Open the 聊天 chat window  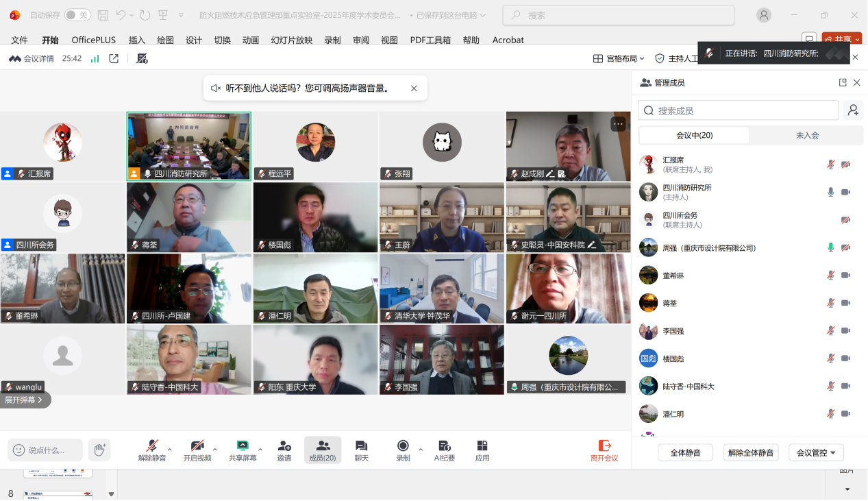[x=361, y=450]
